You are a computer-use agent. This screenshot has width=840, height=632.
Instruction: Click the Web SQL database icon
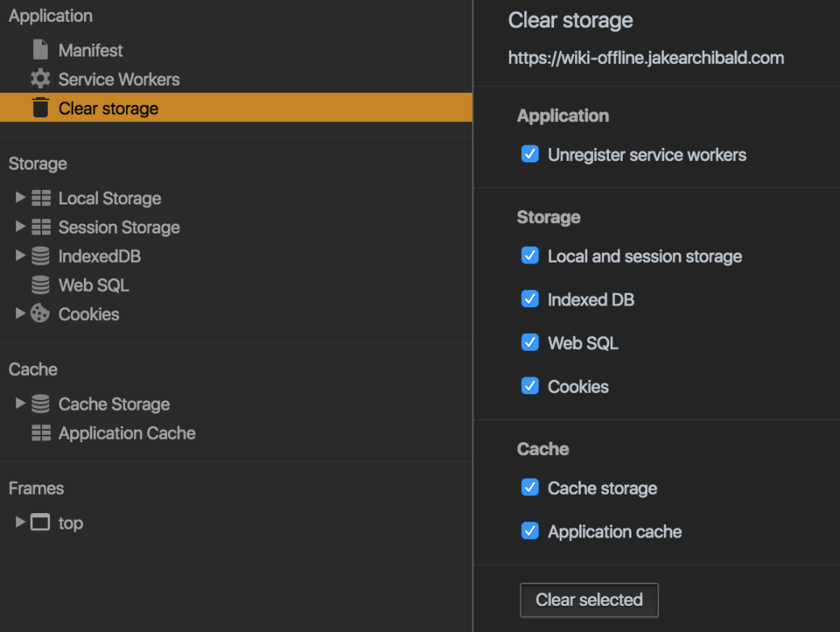pos(40,284)
